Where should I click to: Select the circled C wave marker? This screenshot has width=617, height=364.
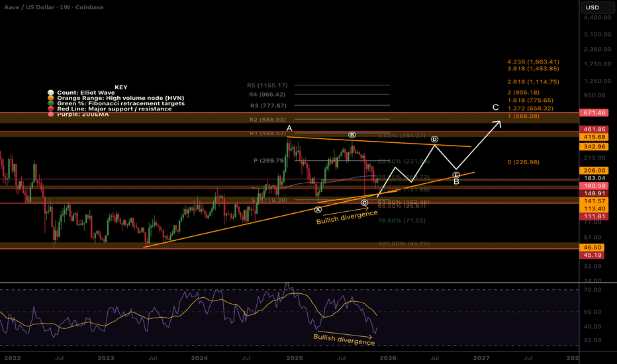pyautogui.click(x=364, y=202)
